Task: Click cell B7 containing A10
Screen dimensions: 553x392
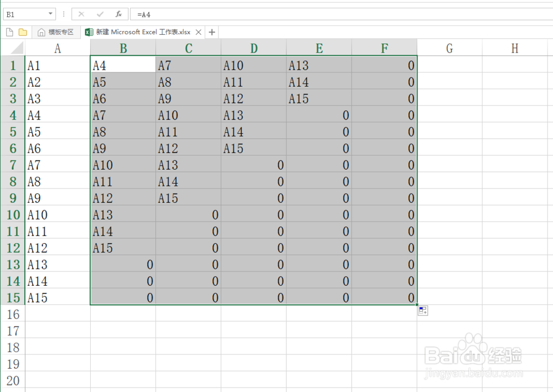Action: (x=123, y=164)
